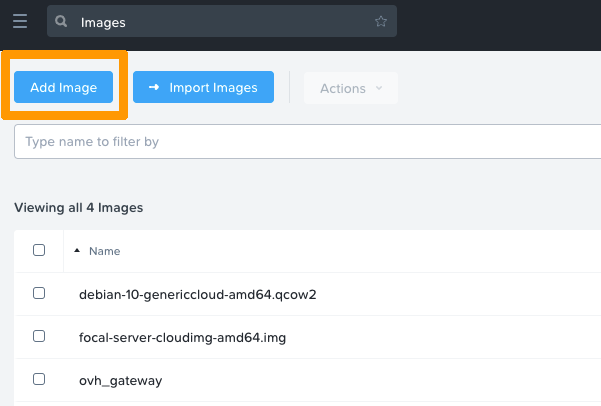This screenshot has height=406, width=601.
Task: Expand the Actions dropdown
Action: tap(350, 88)
